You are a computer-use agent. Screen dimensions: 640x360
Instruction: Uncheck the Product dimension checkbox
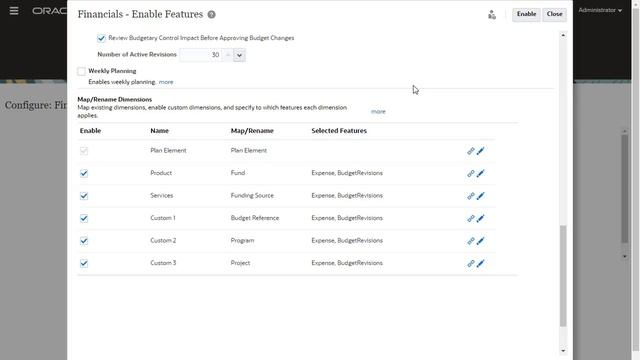point(84,173)
